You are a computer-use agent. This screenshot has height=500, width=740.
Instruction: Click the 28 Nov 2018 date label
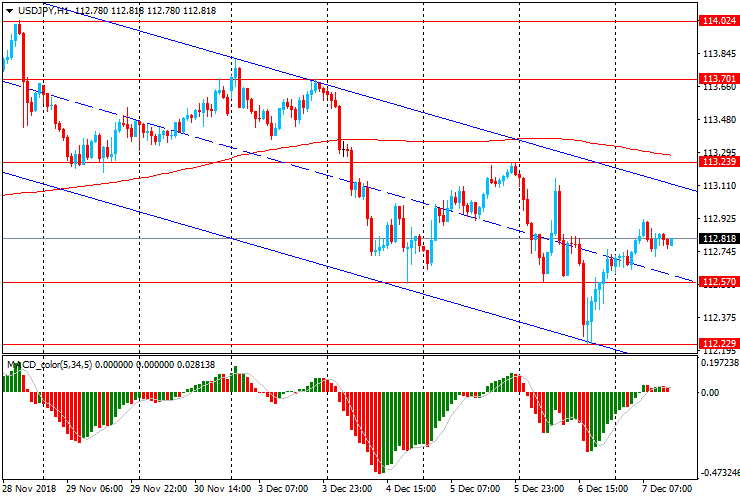[29, 488]
